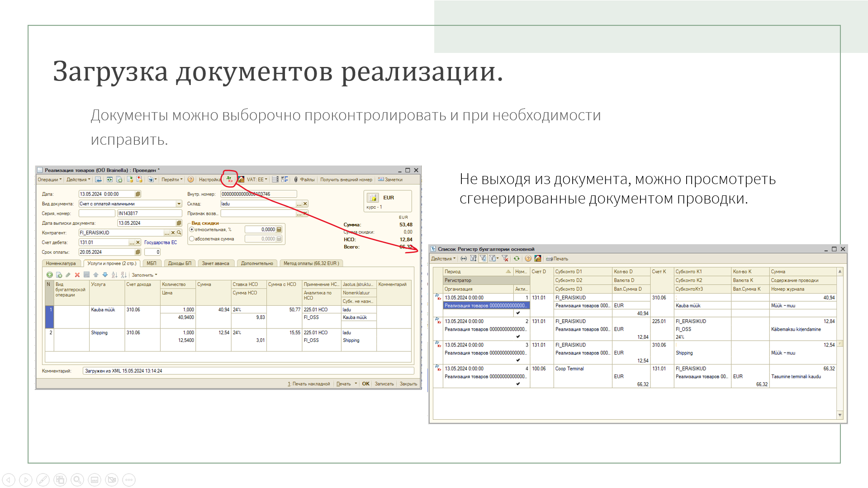
Task: Move row down with the blue down arrow icon
Action: pyautogui.click(x=105, y=275)
